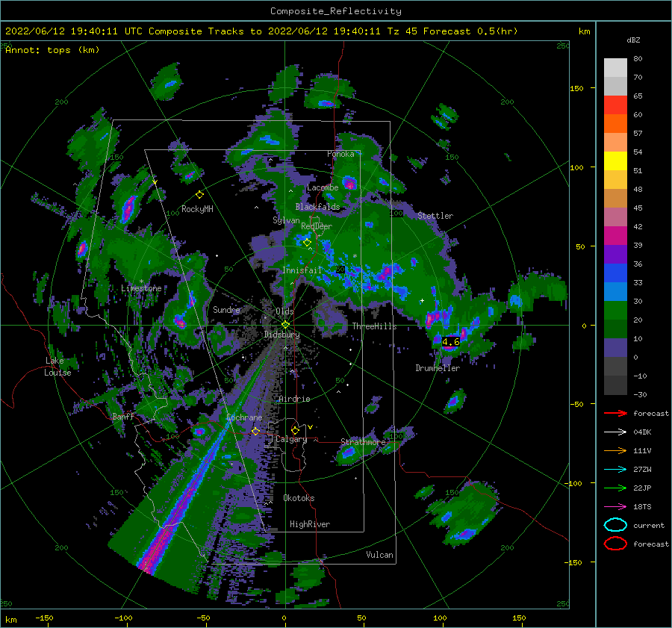Click the bright yellow dBZ swatch

click(615, 161)
